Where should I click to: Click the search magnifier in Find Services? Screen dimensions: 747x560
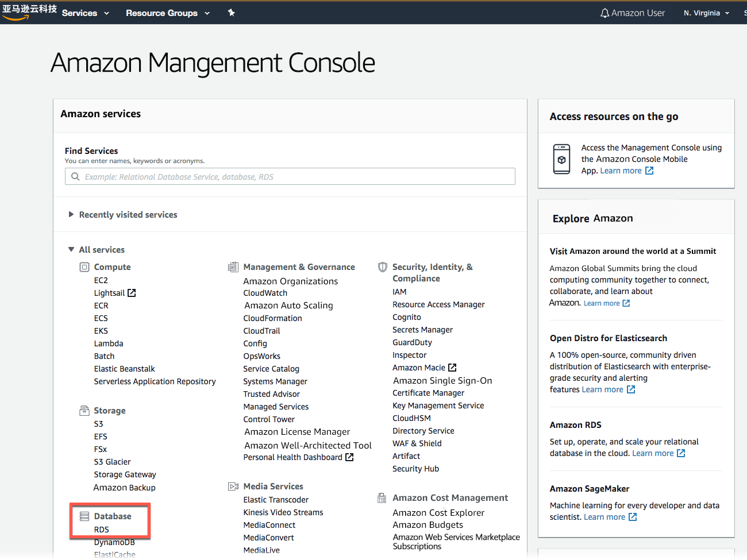[x=75, y=176]
